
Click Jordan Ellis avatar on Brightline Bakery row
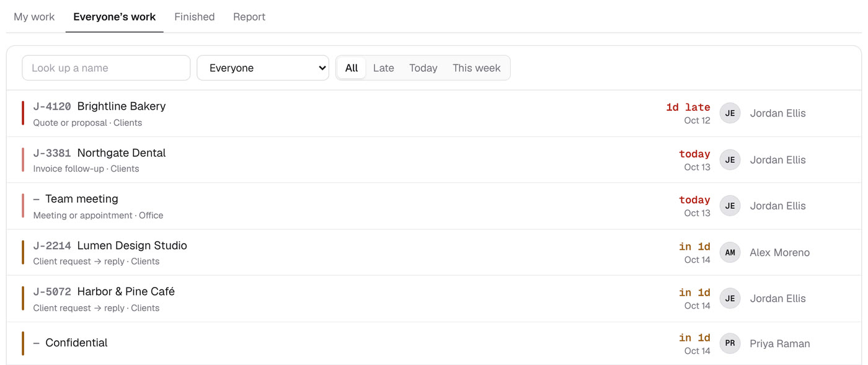[730, 113]
